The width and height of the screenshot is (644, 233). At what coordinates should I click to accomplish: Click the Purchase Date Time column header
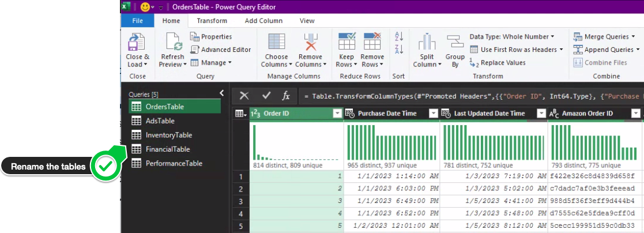coord(391,114)
